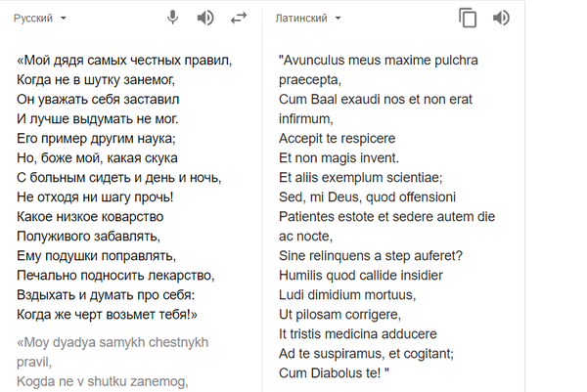Open the Латинский target language dropdown
The width and height of the screenshot is (587, 392).
pos(310,19)
